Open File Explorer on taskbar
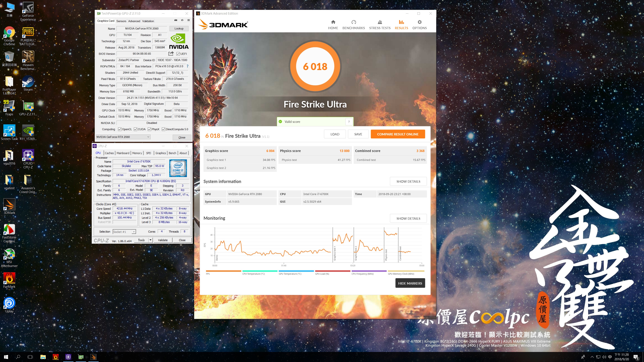 tap(43, 357)
